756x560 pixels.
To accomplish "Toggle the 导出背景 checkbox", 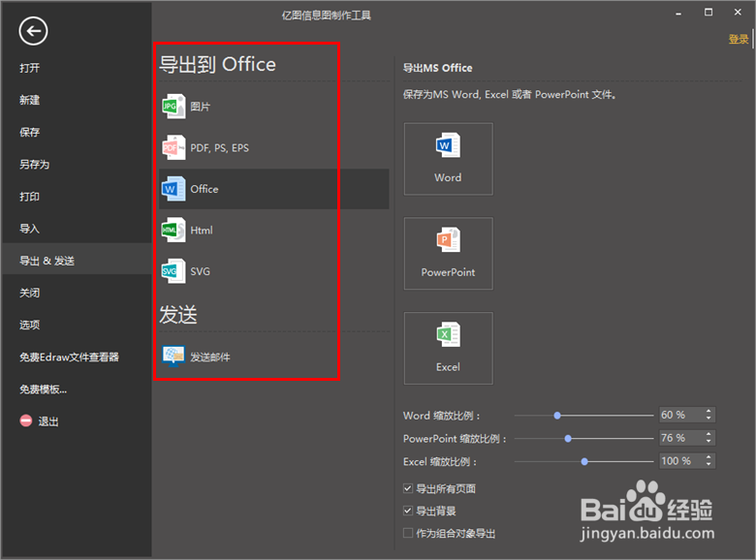I will pos(408,511).
